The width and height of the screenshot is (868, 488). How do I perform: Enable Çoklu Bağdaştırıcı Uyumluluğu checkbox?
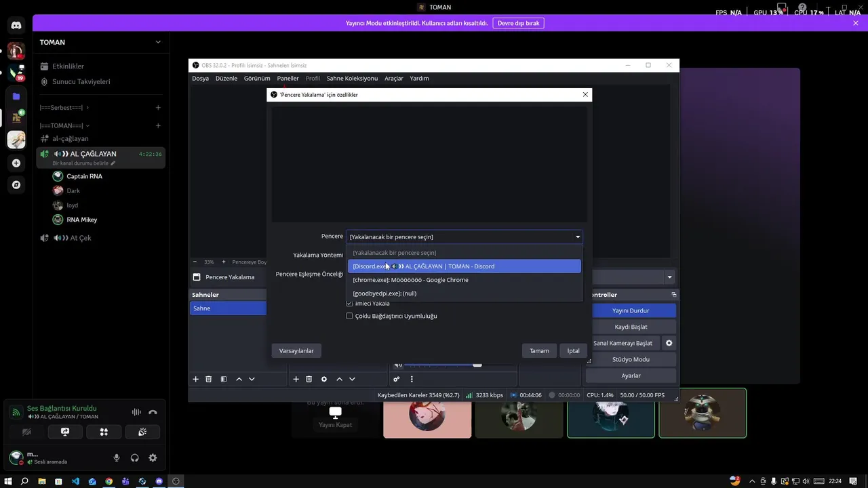point(350,316)
